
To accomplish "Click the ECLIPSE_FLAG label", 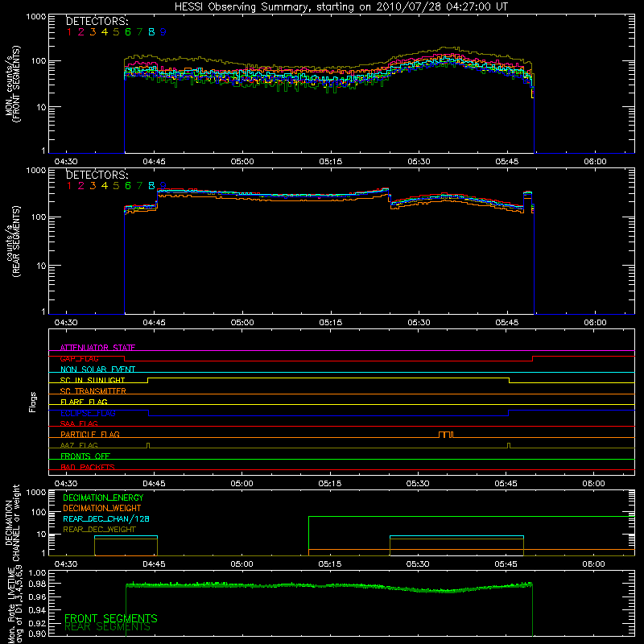I will coord(88,413).
